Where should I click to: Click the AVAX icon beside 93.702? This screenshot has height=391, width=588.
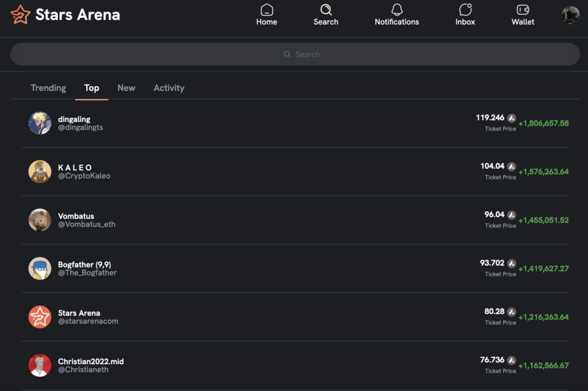pos(512,263)
